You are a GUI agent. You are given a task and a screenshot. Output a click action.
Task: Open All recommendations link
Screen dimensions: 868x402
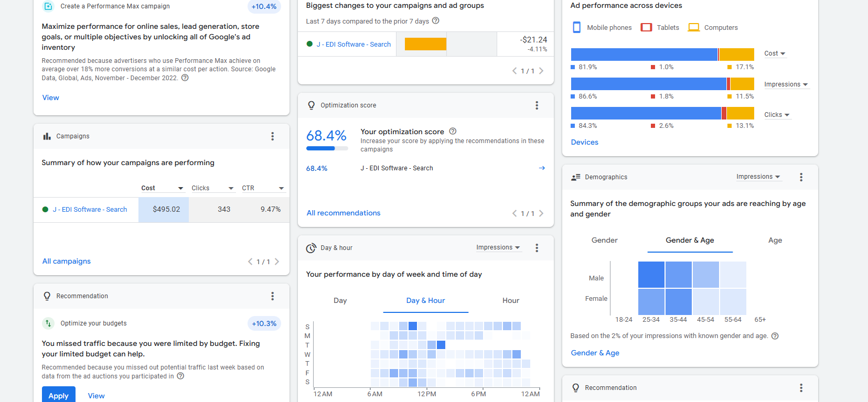coord(344,213)
